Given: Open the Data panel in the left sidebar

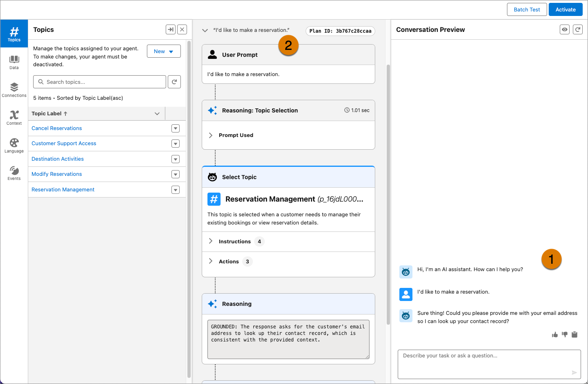Looking at the screenshot, I should pyautogui.click(x=14, y=61).
